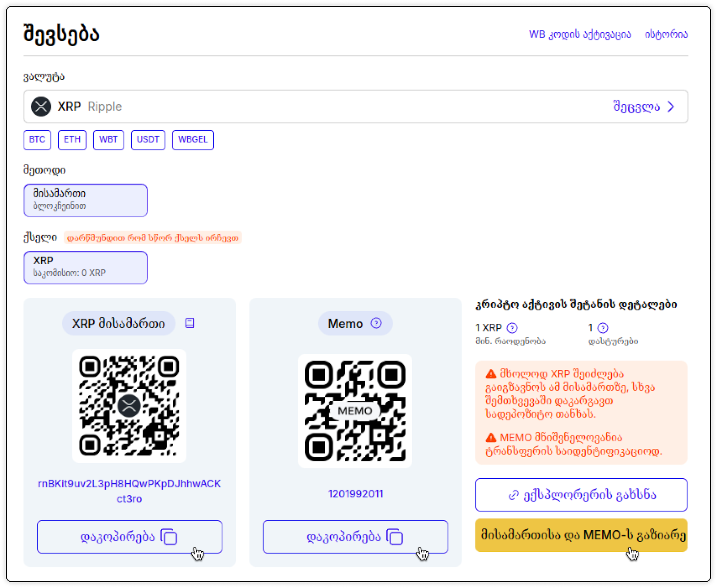Click the შევსება page heading
This screenshot has width=717, height=588.
coord(61,34)
